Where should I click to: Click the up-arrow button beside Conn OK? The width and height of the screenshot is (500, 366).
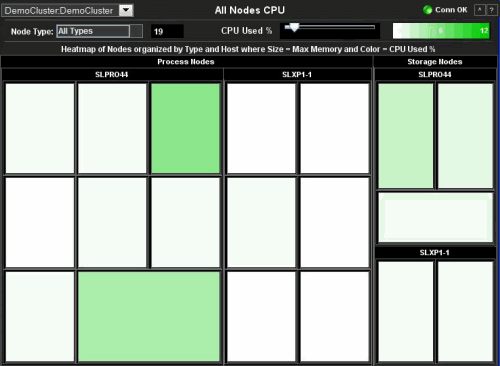click(x=479, y=10)
